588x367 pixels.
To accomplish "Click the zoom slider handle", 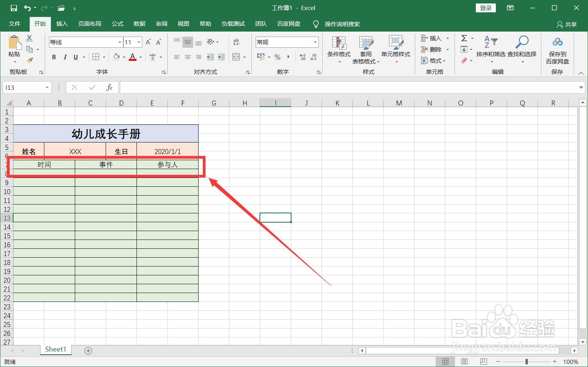I will coord(526,362).
